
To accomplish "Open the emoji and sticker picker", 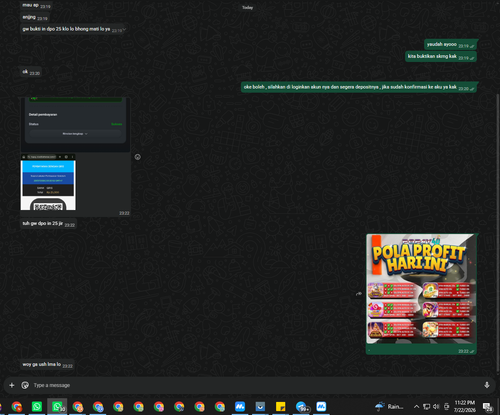I will point(25,385).
